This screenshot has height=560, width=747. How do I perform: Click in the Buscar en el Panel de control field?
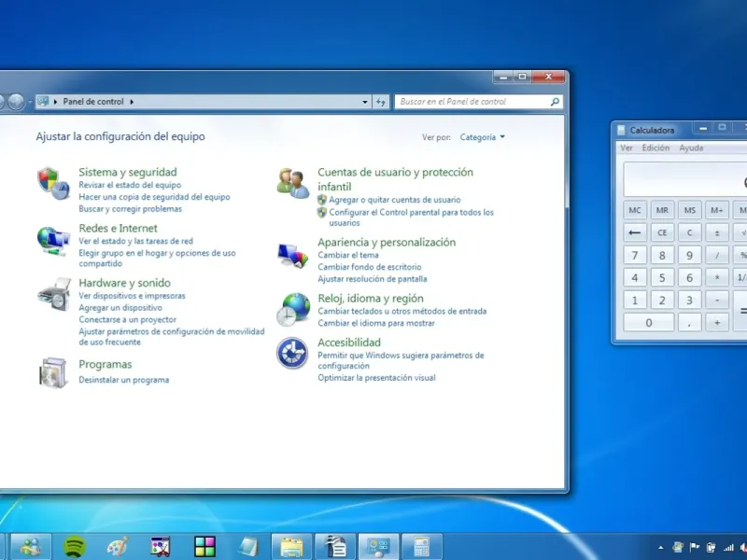(x=472, y=102)
